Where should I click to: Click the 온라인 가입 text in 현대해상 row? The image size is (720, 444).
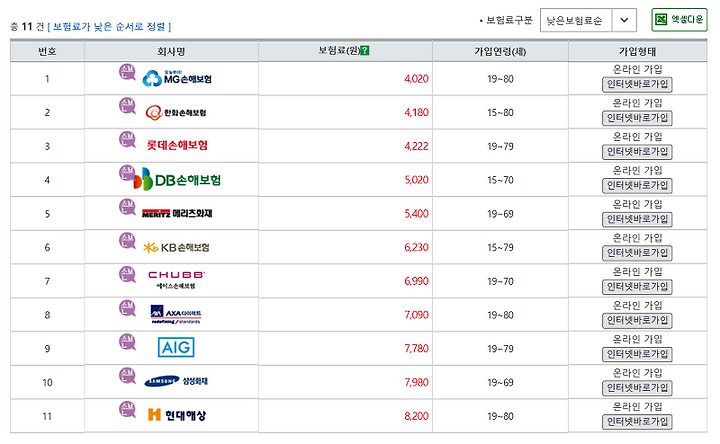[x=637, y=407]
